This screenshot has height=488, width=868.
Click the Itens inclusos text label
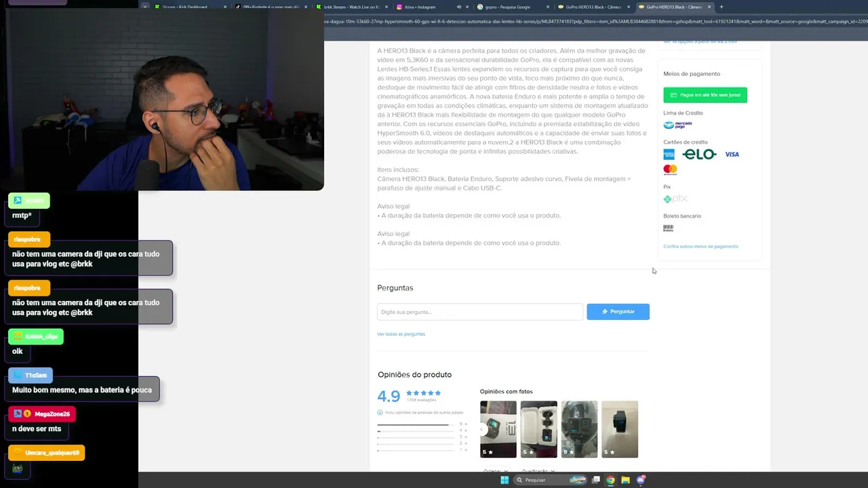click(398, 169)
